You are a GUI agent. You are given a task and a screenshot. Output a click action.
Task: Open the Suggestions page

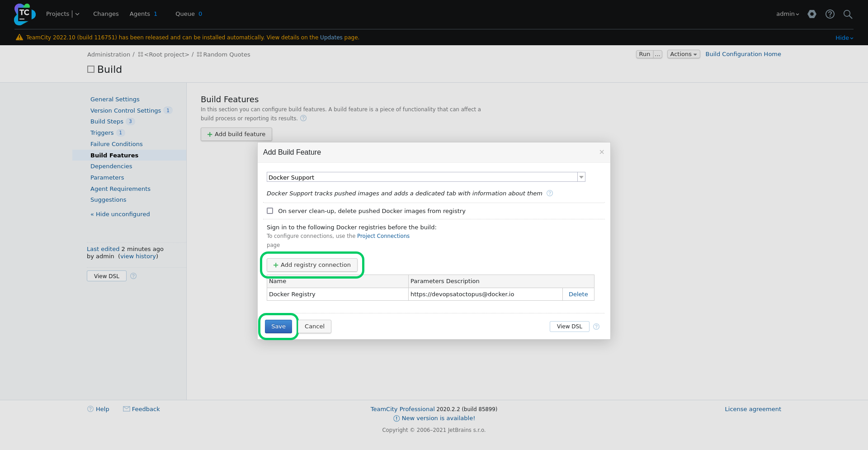click(108, 199)
